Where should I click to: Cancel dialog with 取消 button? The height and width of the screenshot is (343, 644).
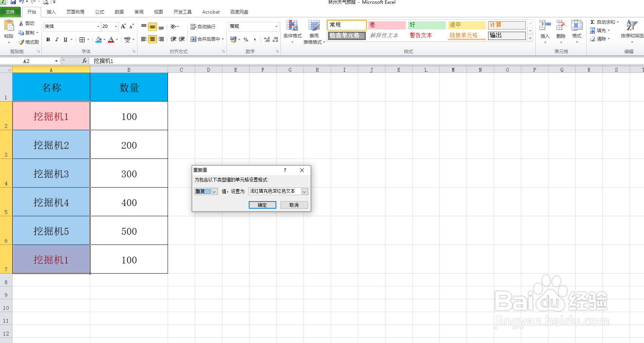click(x=294, y=205)
